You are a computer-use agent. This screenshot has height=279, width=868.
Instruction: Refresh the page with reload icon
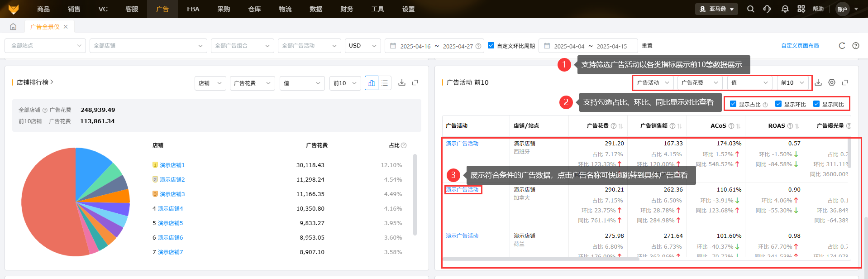coord(842,46)
